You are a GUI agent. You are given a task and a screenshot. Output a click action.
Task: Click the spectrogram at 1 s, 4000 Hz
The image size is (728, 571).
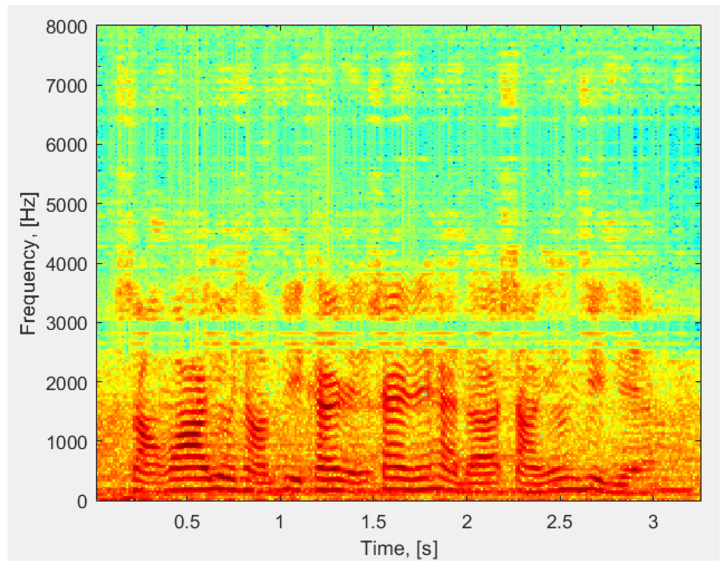[280, 263]
